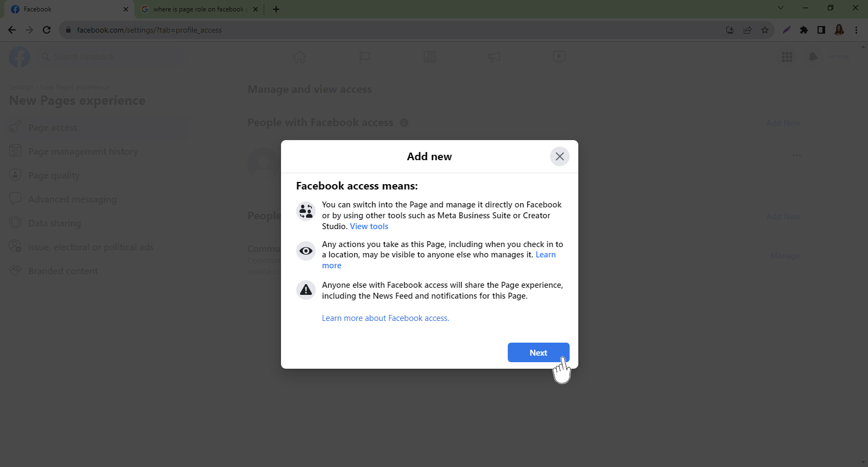Open the insights chart icon in top navigation
This screenshot has height=467, width=868.
[x=429, y=57]
